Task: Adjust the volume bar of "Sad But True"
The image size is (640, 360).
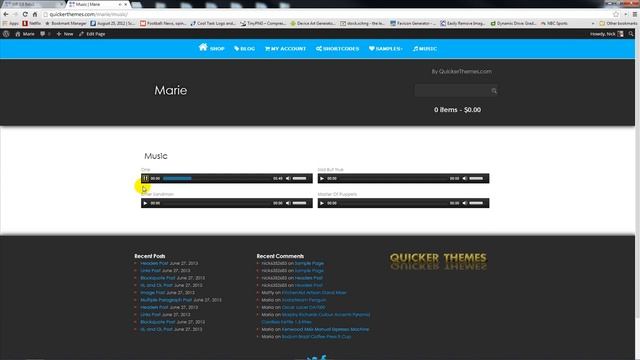Action: (x=476, y=178)
